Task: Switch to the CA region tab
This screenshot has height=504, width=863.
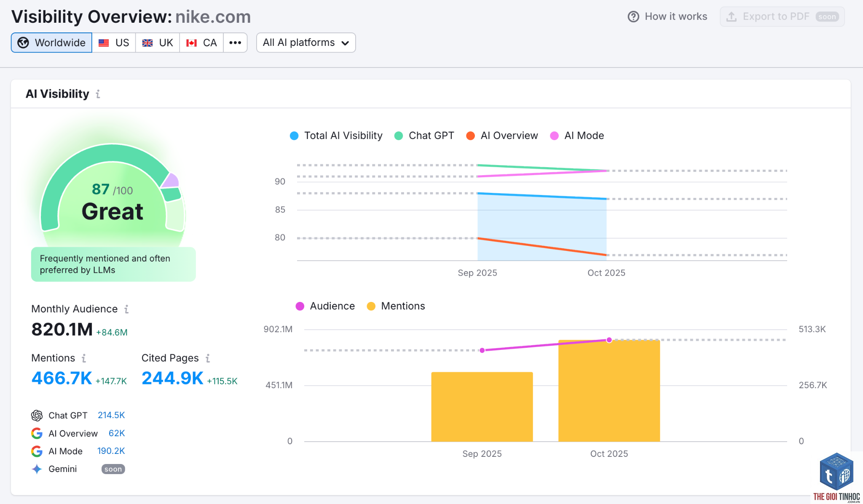Action: [x=201, y=43]
